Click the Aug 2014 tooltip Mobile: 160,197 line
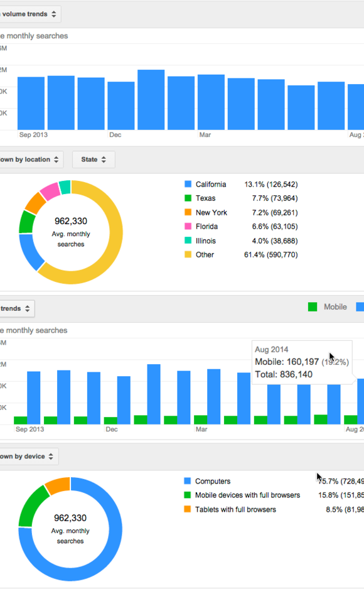 pyautogui.click(x=302, y=362)
